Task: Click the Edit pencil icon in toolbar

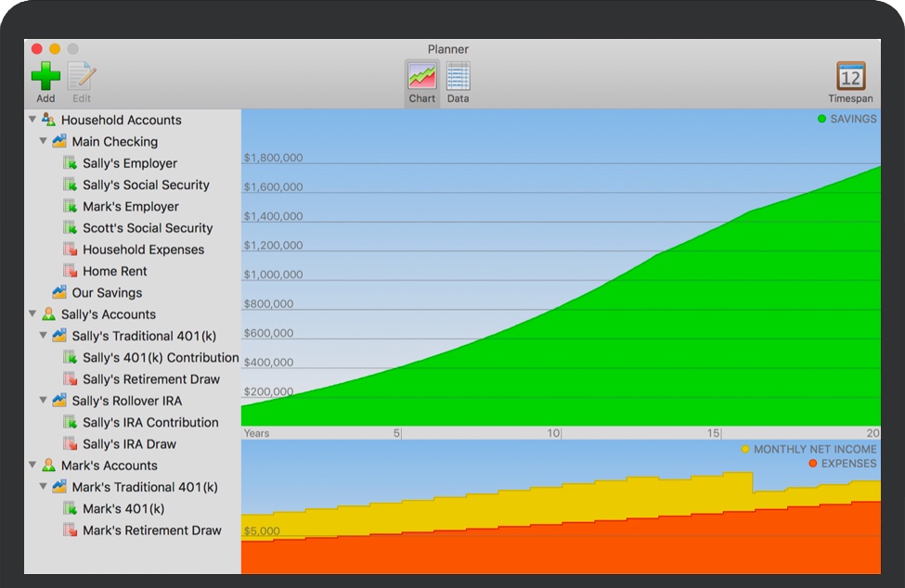Action: pyautogui.click(x=82, y=77)
